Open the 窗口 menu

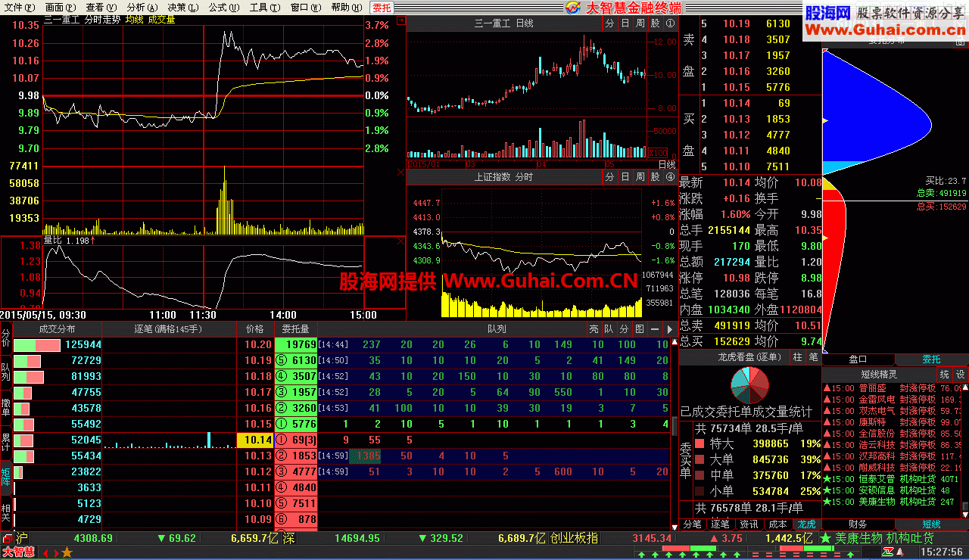coord(306,7)
